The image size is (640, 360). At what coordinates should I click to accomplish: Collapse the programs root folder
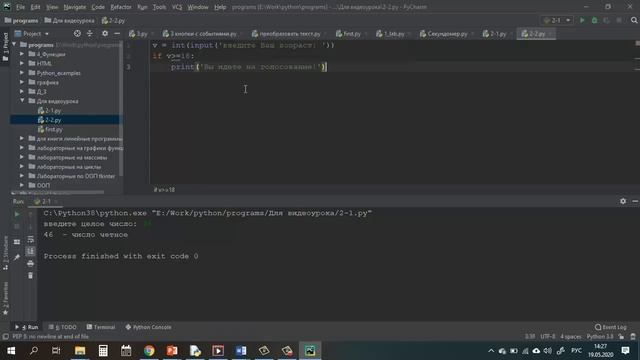coord(14,44)
